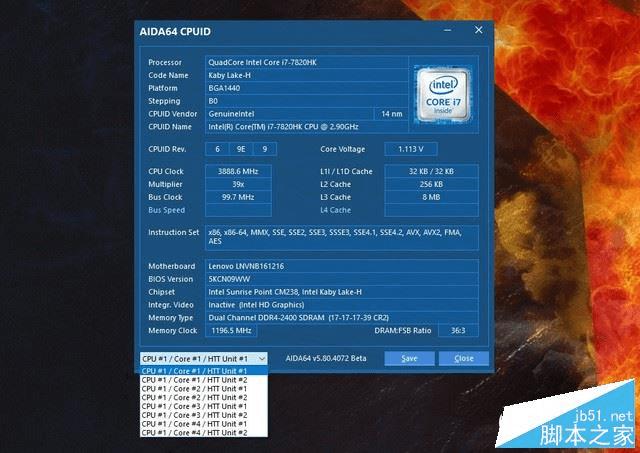Click the Code Name value Kaby Lake-H
This screenshot has width=640, height=453.
307,75
